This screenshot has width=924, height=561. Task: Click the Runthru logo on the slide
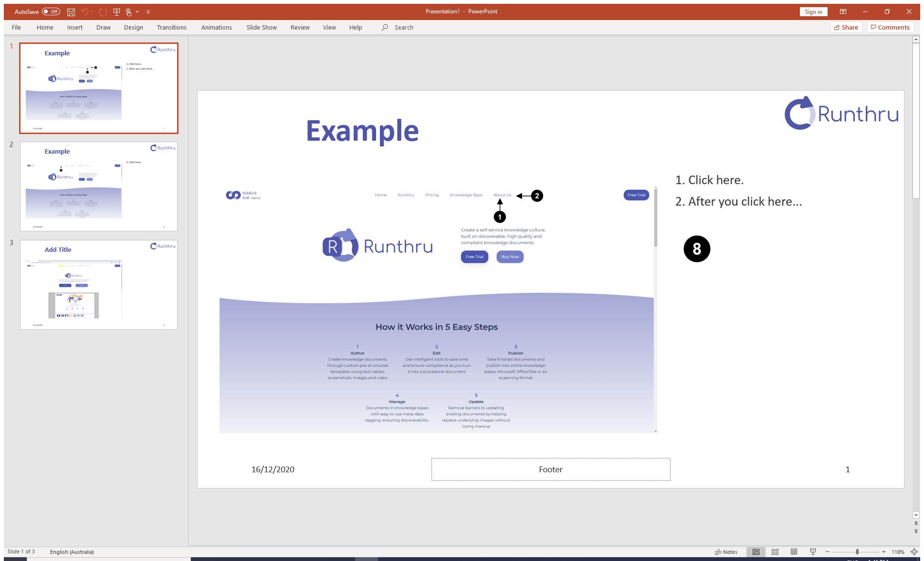click(x=841, y=113)
